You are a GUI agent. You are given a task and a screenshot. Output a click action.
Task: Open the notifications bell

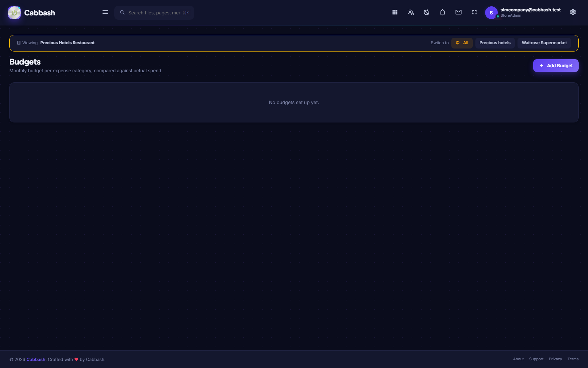tap(443, 12)
